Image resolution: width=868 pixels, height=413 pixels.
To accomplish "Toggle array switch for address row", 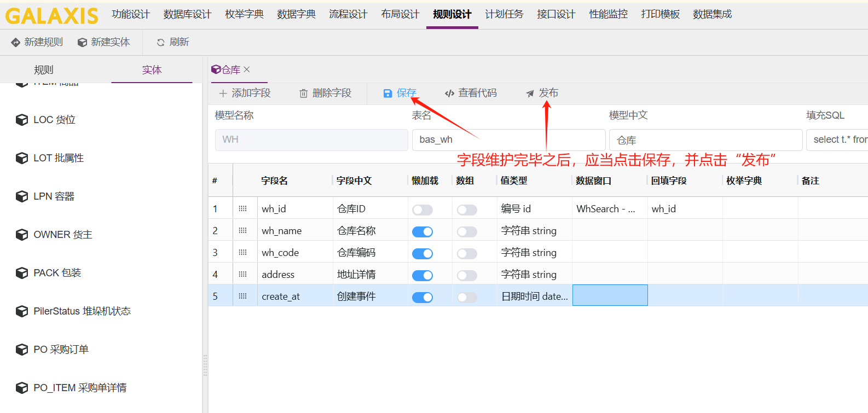I will coord(467,275).
